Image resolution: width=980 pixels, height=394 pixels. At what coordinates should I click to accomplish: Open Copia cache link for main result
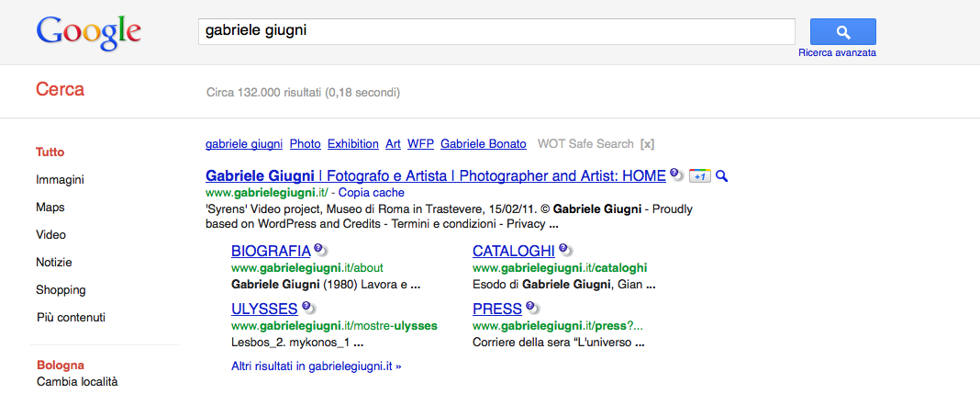click(372, 193)
